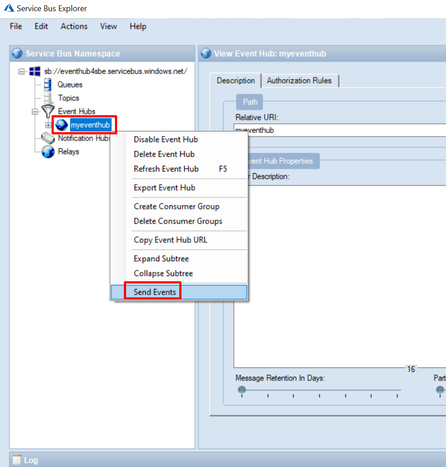Select the myeventhub tree item

pos(90,125)
